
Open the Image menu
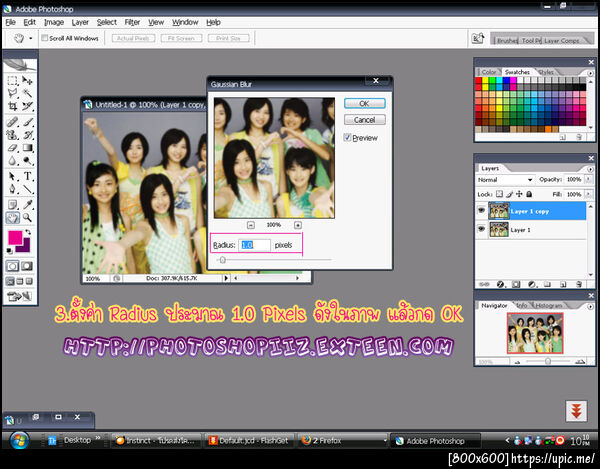[x=54, y=22]
